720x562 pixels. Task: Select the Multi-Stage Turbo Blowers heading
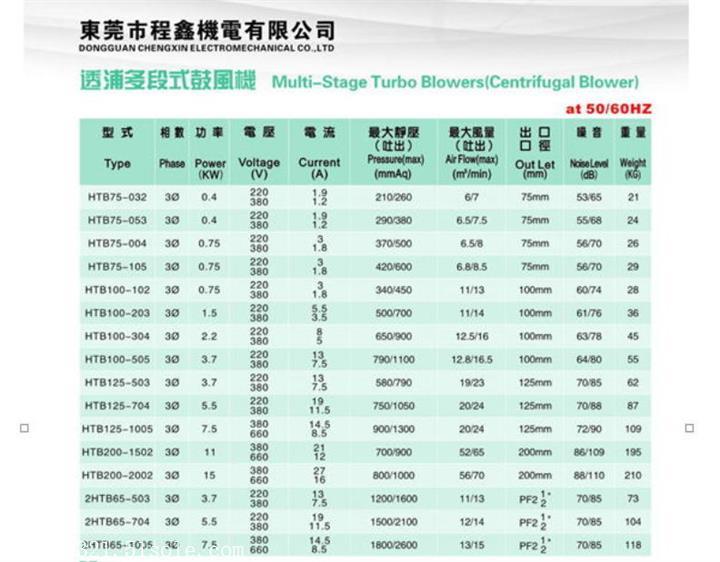(x=455, y=83)
